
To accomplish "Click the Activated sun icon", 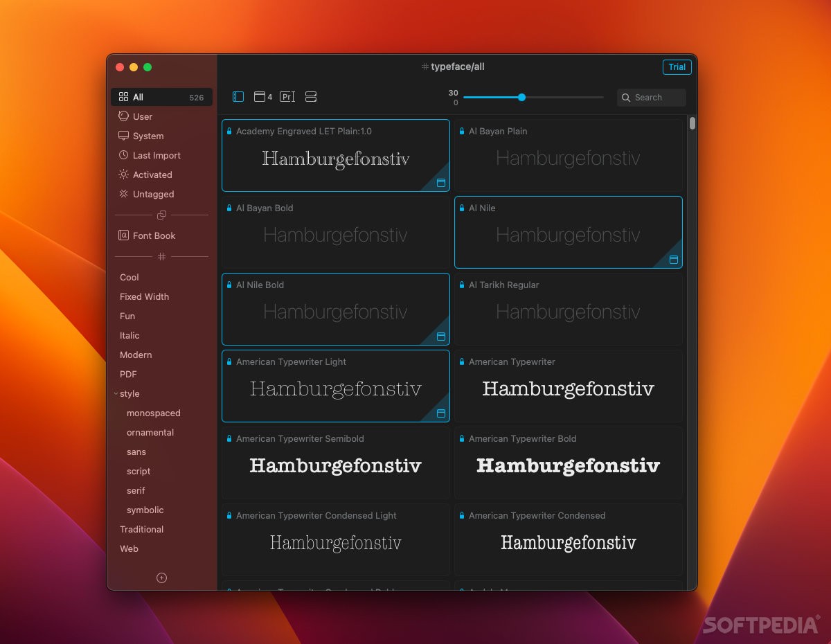I will (123, 175).
